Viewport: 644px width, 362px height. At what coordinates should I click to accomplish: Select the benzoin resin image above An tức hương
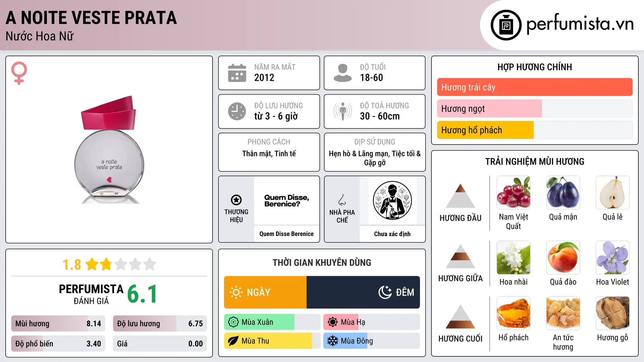[563, 313]
